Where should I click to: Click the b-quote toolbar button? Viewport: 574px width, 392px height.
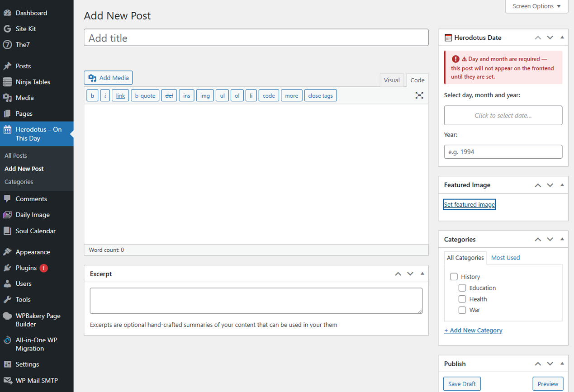pos(145,95)
